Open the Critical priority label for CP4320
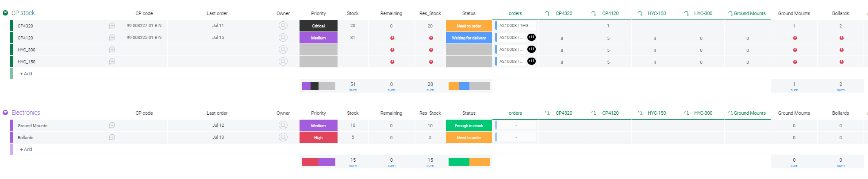This screenshot has height=179, width=868. 318,26
